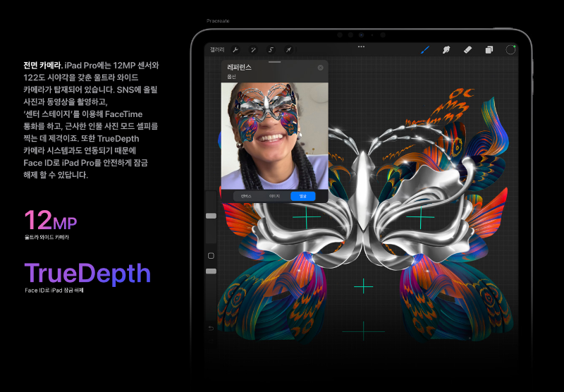Click the '12MP' heading text

(x=51, y=220)
